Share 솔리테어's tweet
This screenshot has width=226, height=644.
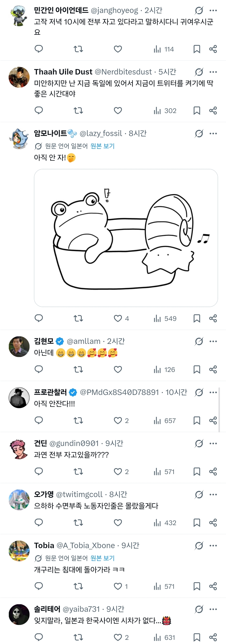[213, 637]
